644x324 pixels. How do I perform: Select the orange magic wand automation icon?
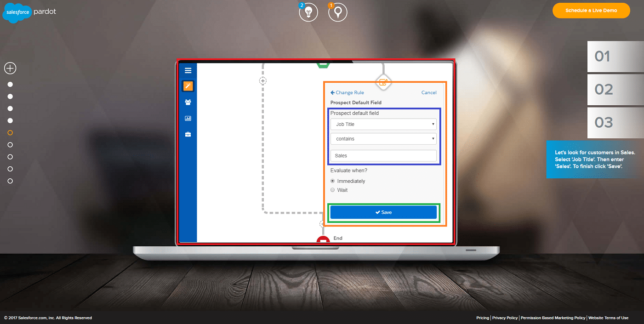click(188, 86)
